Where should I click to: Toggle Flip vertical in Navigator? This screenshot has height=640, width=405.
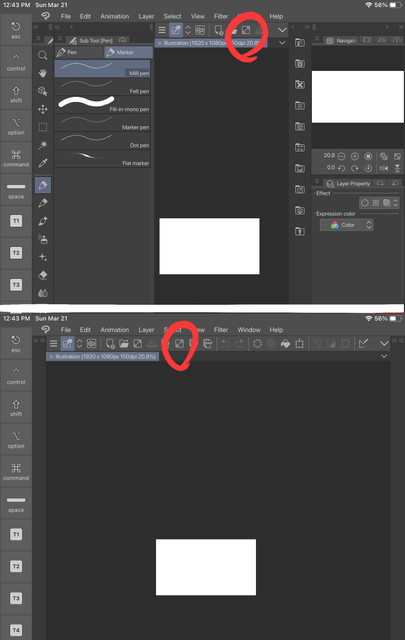(397, 168)
